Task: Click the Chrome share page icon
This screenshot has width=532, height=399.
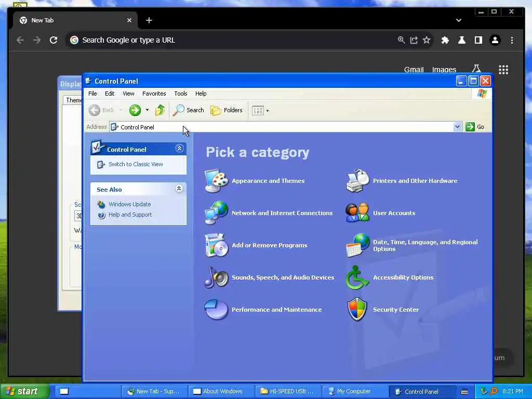Action: 414,40
